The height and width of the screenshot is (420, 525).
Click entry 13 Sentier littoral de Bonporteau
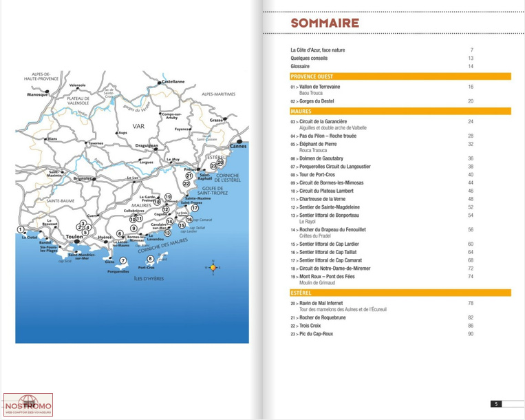tap(325, 216)
